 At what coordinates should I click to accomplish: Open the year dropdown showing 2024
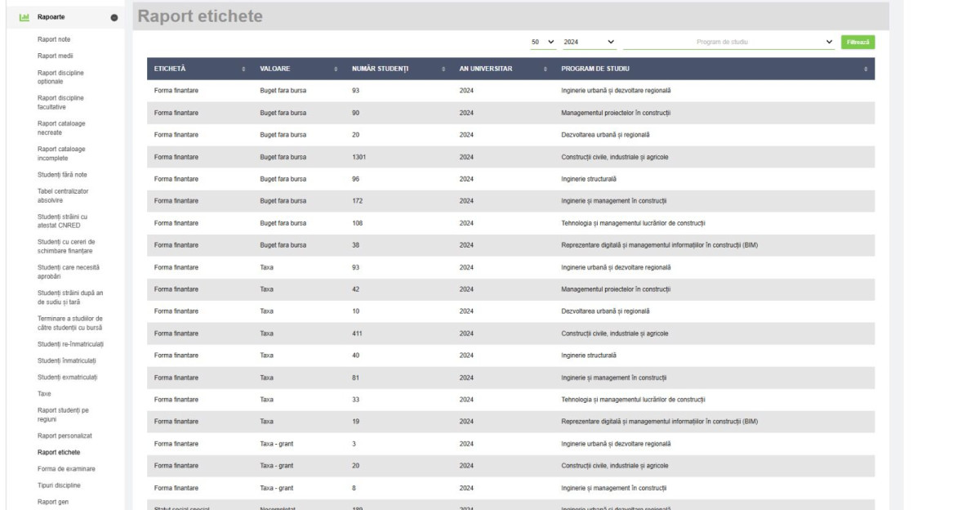click(x=589, y=42)
